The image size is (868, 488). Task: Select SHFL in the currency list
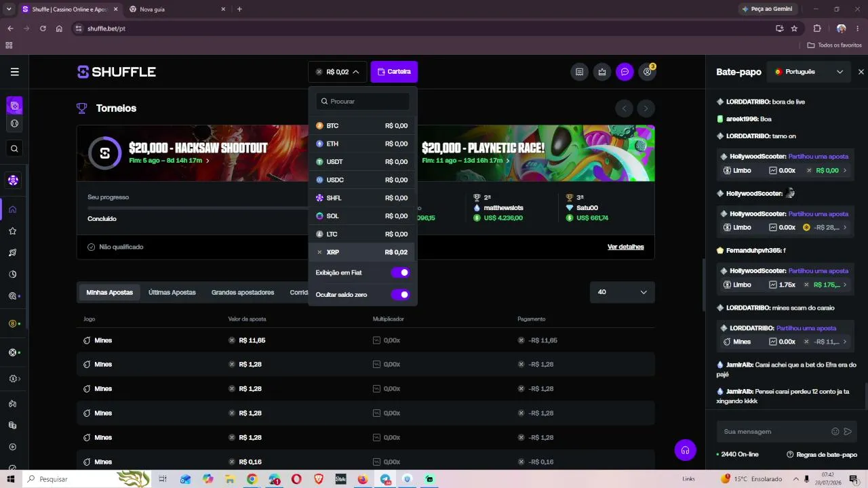(362, 198)
